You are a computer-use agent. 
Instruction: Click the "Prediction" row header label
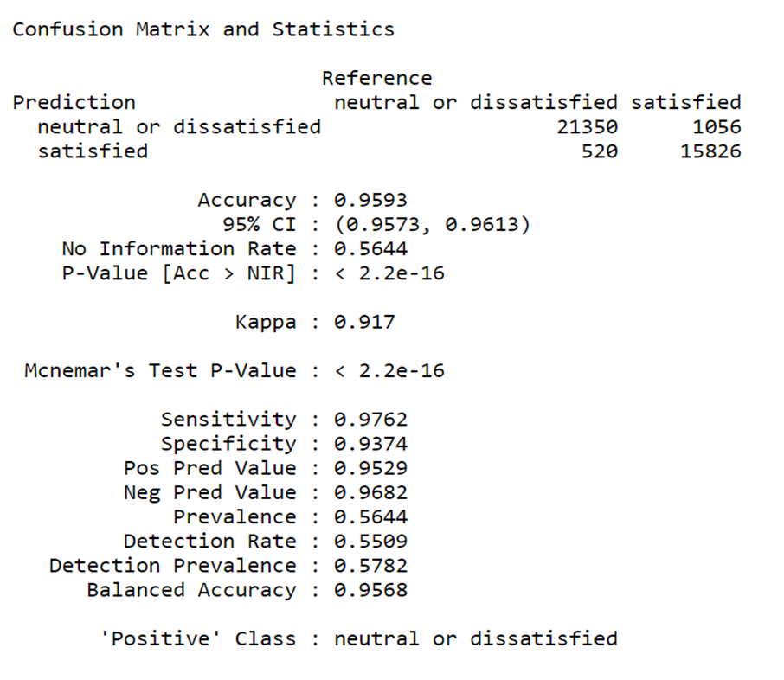(x=74, y=103)
